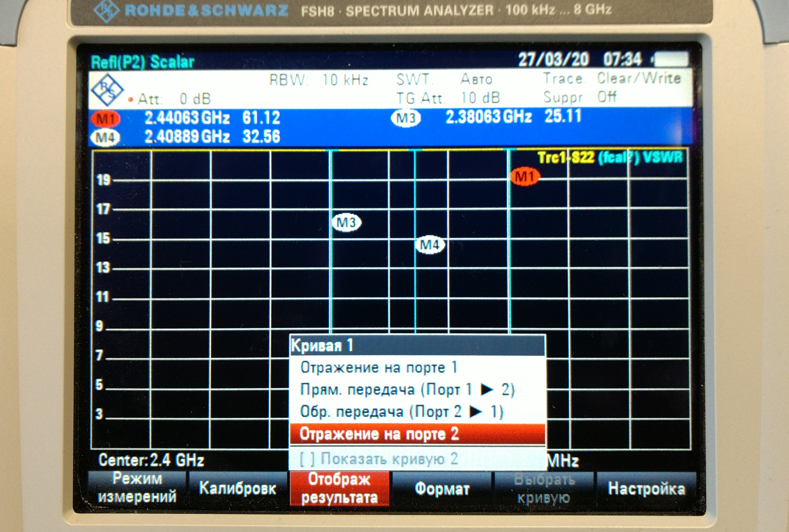Screen dimensions: 789x532
Task: Click the M3 marker on the graph
Action: tap(346, 223)
